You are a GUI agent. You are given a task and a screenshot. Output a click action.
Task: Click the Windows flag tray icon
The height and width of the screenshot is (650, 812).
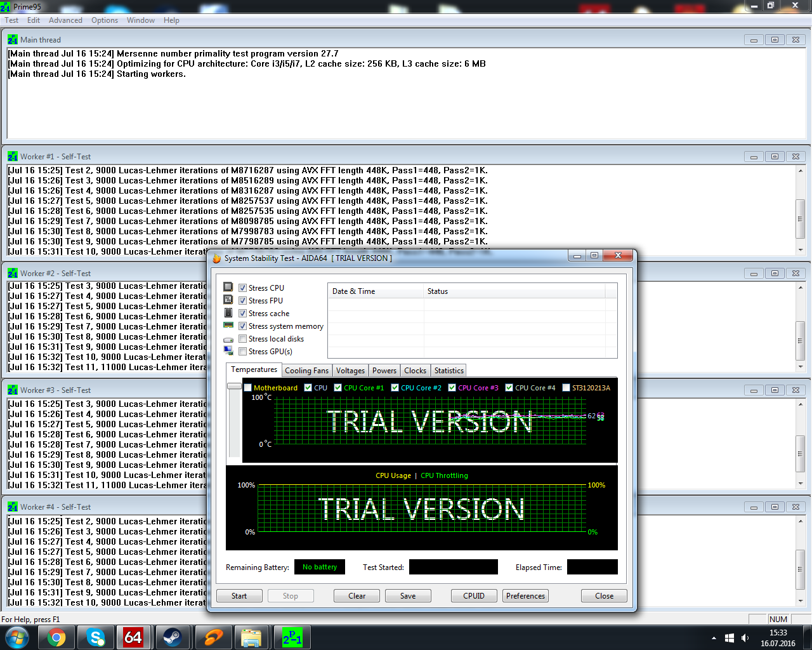click(x=730, y=638)
